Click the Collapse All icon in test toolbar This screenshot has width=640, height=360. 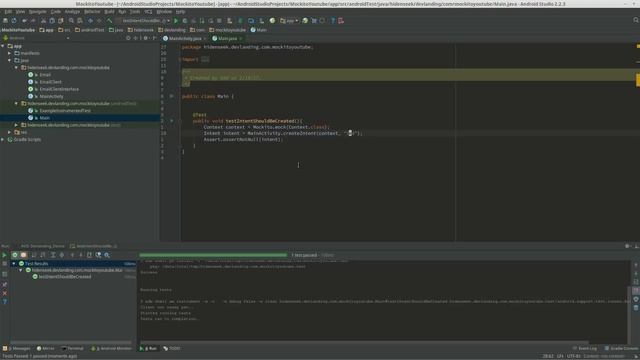[62, 255]
